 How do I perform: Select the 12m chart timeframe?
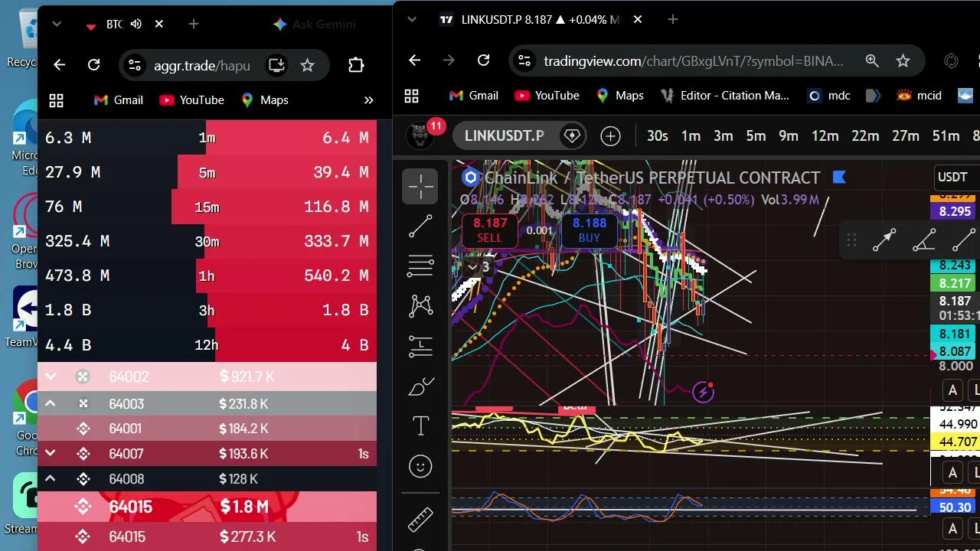tap(825, 136)
